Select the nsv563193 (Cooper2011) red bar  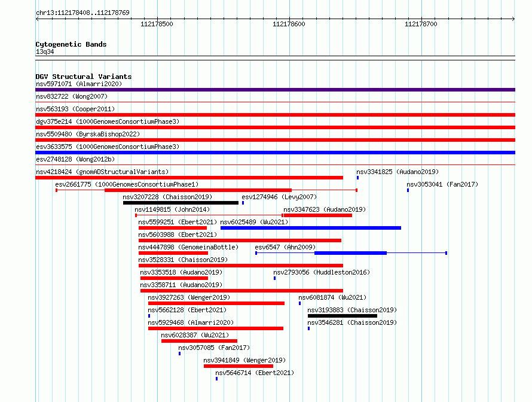(x=275, y=115)
